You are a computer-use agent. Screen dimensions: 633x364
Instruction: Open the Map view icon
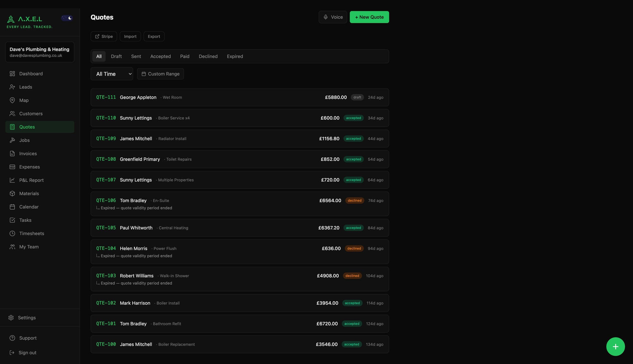coord(12,100)
